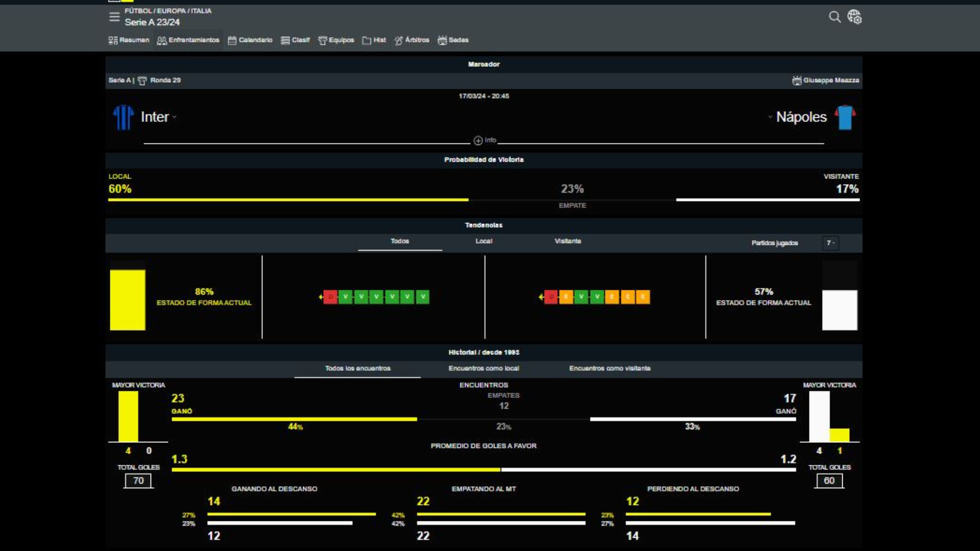Open the Calendario page

click(x=250, y=40)
